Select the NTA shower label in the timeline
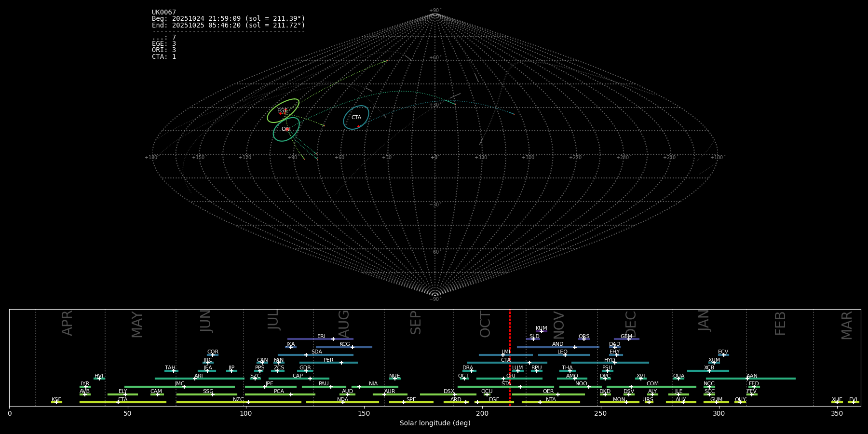 [551, 400]
